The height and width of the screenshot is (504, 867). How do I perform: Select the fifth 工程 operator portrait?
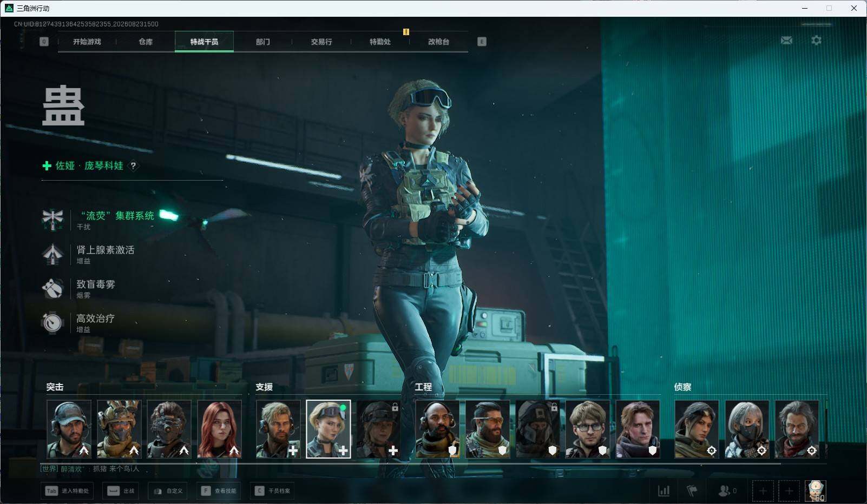(638, 429)
